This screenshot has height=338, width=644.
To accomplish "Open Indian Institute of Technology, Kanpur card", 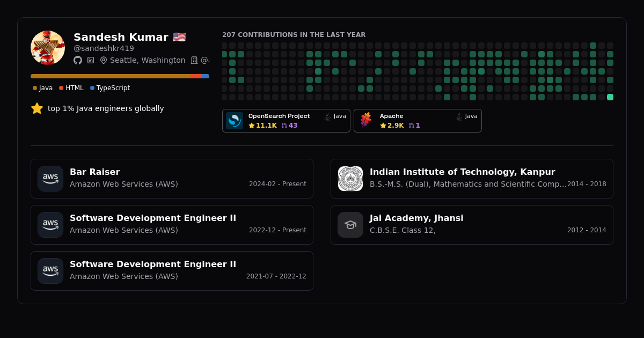I will (472, 179).
